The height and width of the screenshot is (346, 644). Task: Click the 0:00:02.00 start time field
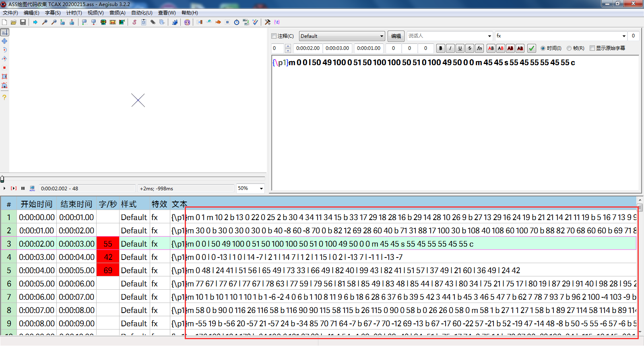[x=308, y=48]
